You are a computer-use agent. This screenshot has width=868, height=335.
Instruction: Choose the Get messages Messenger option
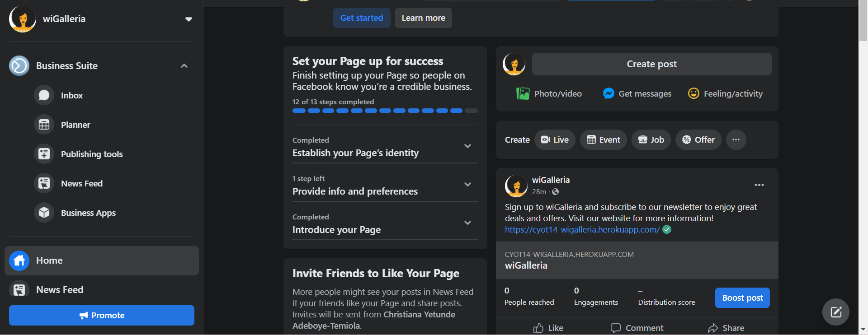[637, 93]
